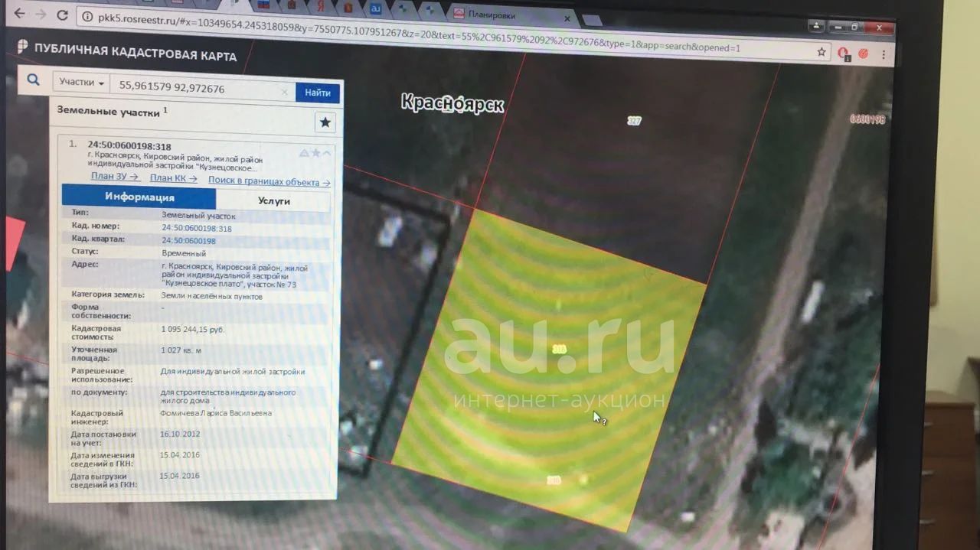The image size is (980, 550).
Task: Click the warning triangle icon on result 1
Action: (x=304, y=153)
